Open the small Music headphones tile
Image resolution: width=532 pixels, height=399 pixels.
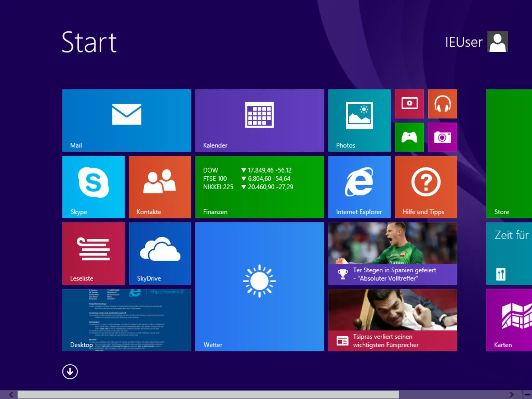(442, 104)
